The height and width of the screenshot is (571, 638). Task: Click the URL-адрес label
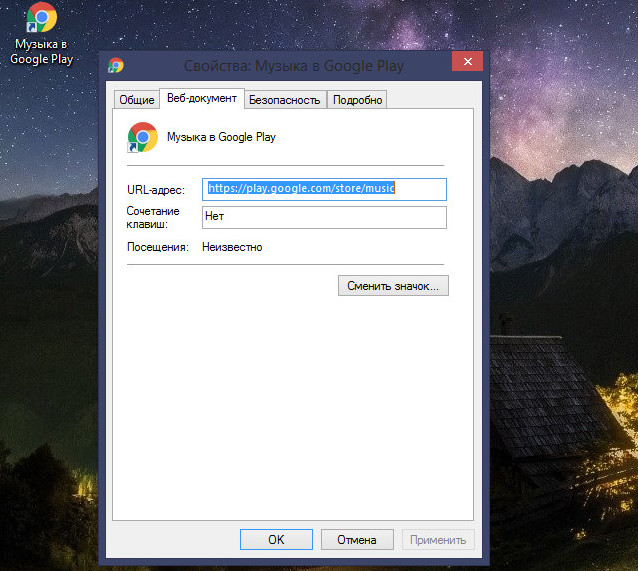point(156,190)
